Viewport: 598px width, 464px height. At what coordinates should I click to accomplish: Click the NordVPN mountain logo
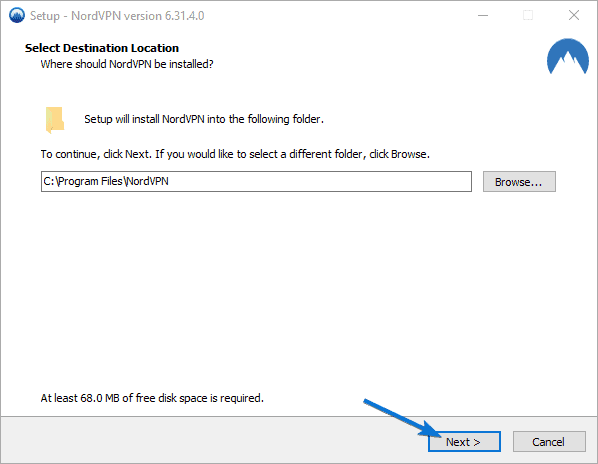[567, 56]
